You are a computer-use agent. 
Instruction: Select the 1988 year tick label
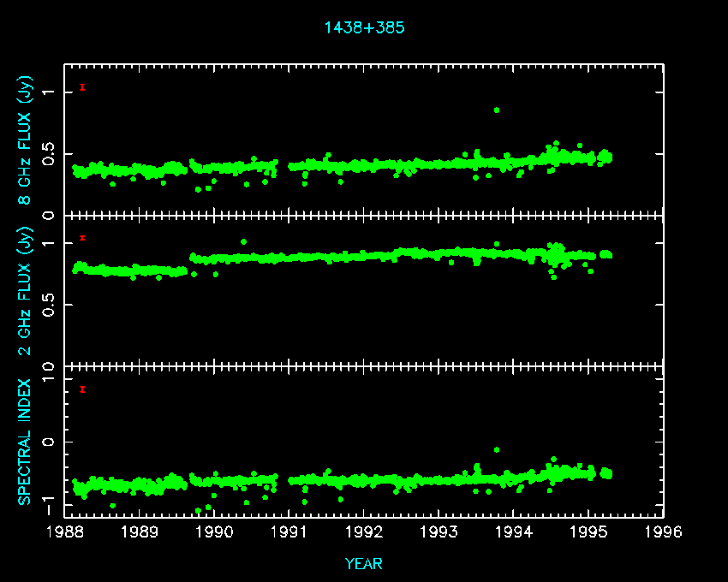pos(65,532)
